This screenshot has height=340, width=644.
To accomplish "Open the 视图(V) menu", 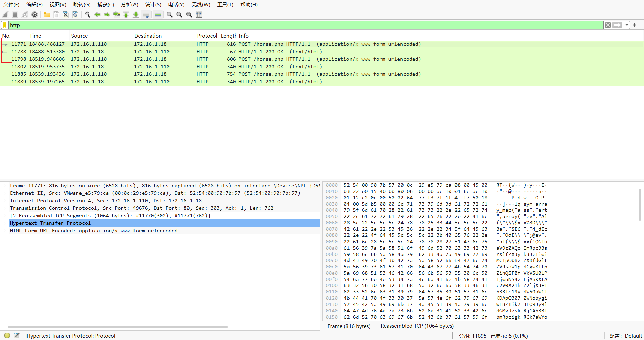I will pos(58,5).
